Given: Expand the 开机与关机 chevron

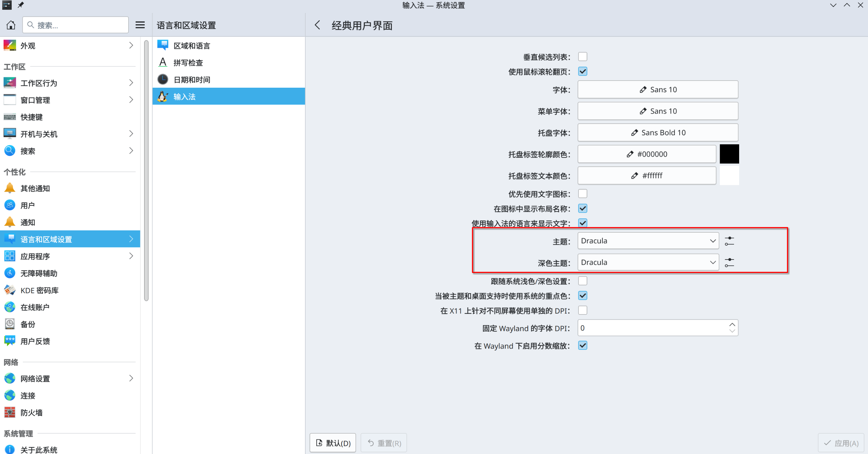Looking at the screenshot, I should [131, 134].
